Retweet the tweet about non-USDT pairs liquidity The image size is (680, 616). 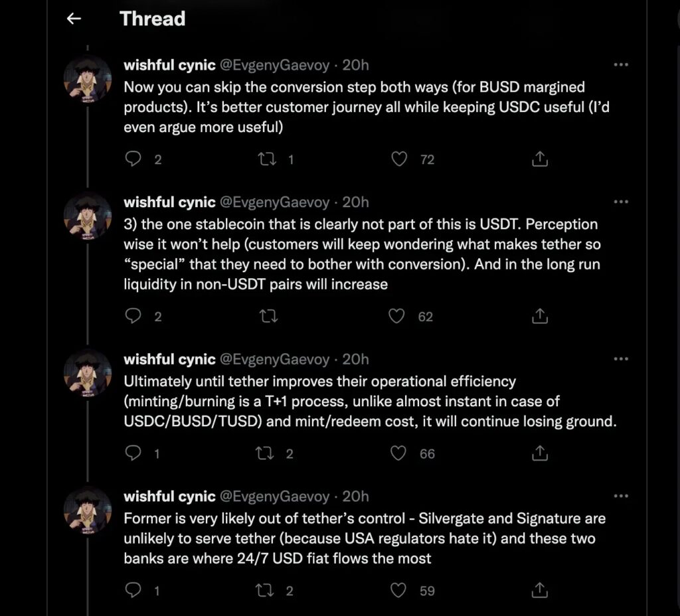coord(269,317)
